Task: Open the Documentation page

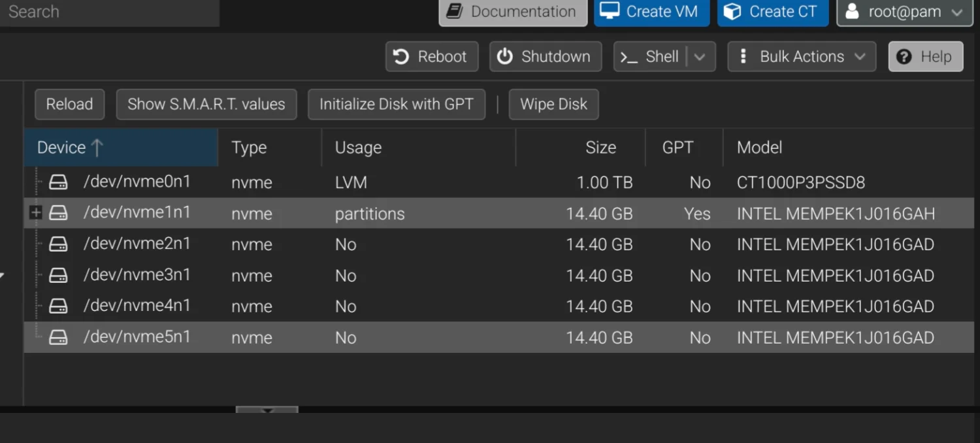Action: 513,12
